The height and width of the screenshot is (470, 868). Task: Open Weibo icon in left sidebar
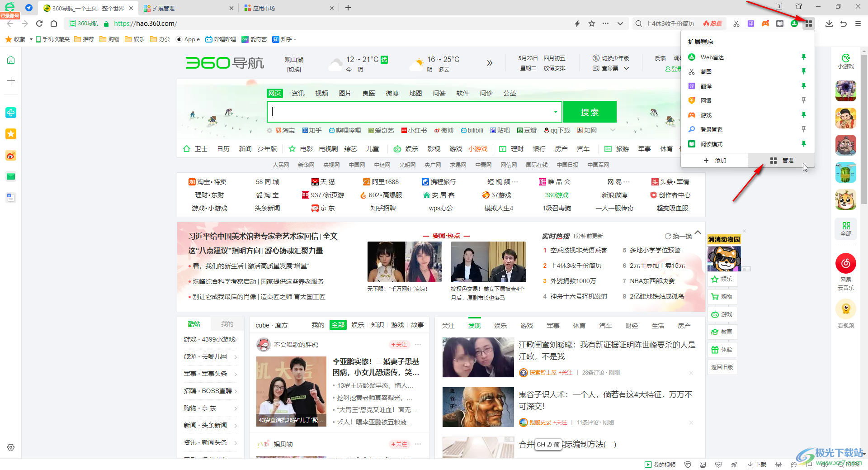(11, 156)
